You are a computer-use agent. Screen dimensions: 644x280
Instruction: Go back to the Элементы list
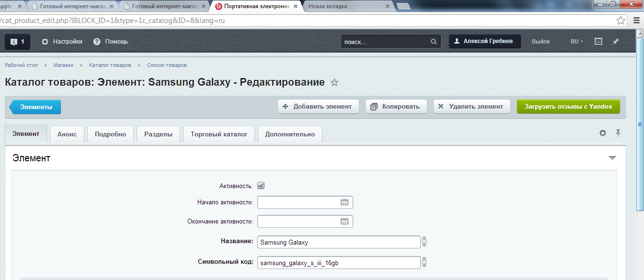click(35, 107)
